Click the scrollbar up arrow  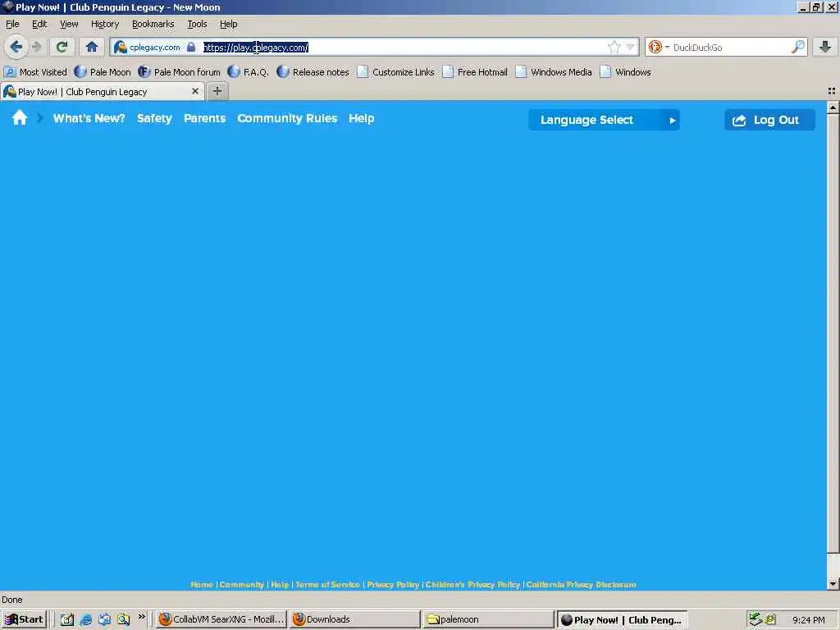pyautogui.click(x=833, y=107)
